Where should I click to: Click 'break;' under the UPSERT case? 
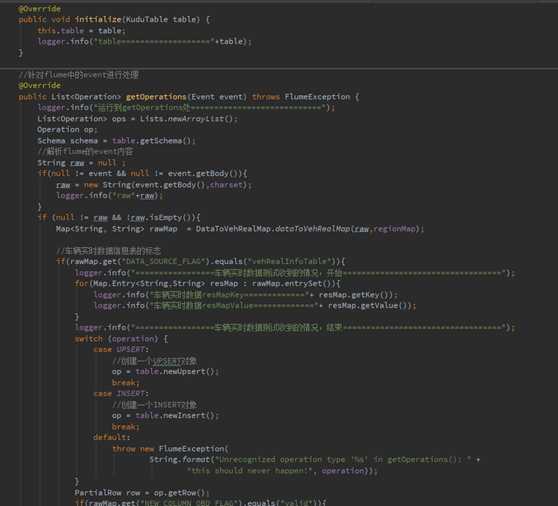point(126,383)
